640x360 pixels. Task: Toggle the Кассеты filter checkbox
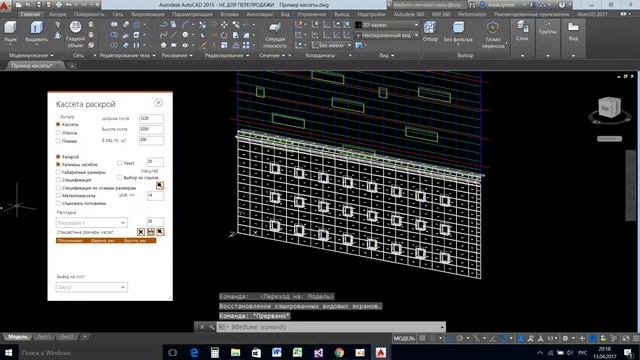coord(58,124)
